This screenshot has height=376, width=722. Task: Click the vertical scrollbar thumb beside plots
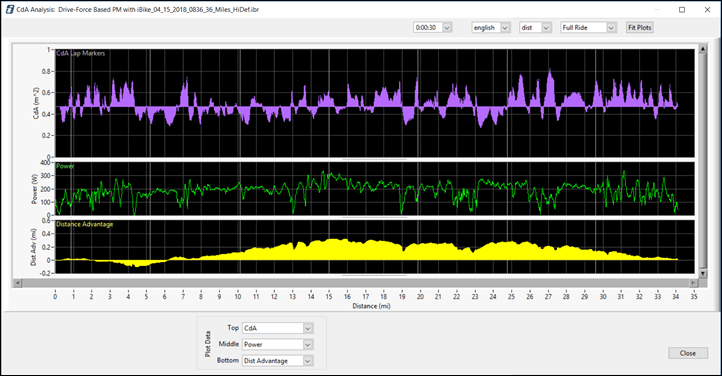[x=703, y=161]
